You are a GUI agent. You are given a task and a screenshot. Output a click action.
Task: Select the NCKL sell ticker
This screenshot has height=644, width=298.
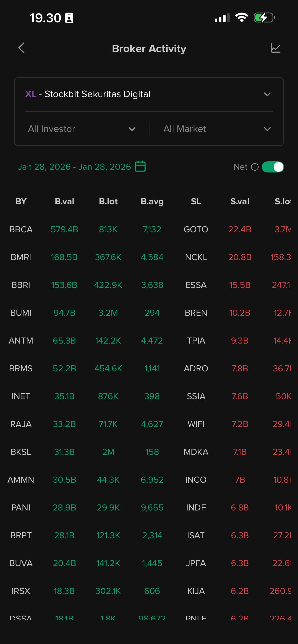(196, 257)
